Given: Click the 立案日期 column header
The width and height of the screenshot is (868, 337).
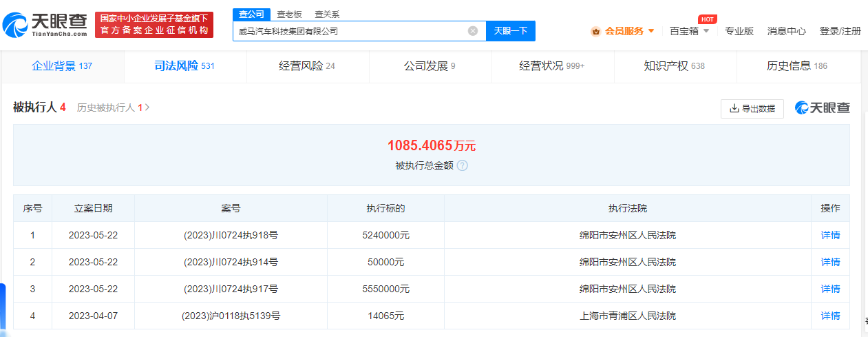Looking at the screenshot, I should 93,208.
